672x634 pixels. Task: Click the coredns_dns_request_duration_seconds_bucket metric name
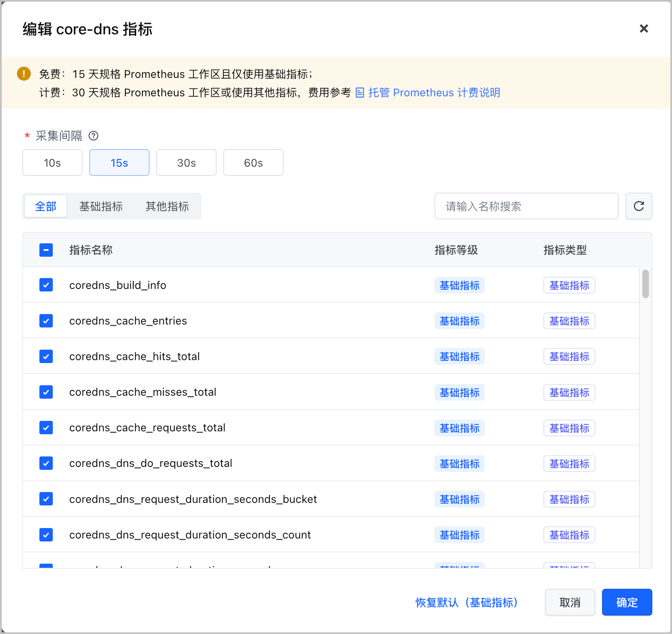point(193,499)
